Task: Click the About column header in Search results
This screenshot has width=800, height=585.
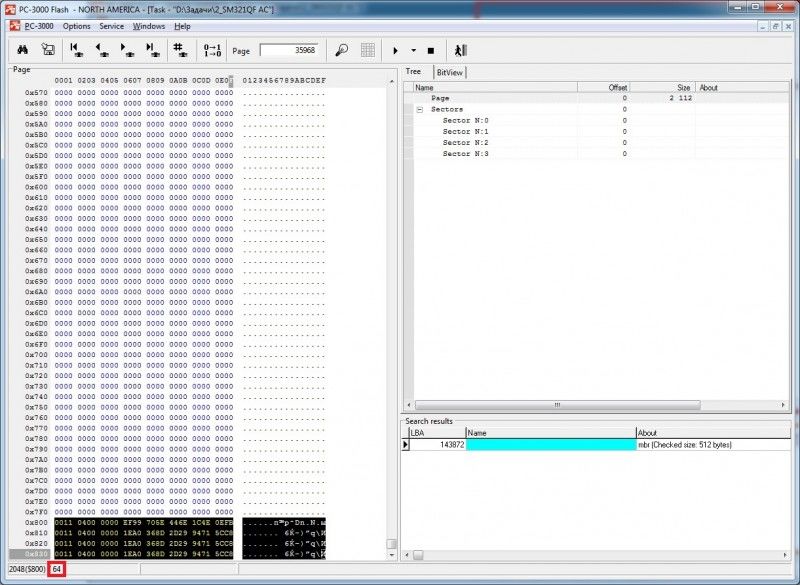Action: (x=713, y=433)
